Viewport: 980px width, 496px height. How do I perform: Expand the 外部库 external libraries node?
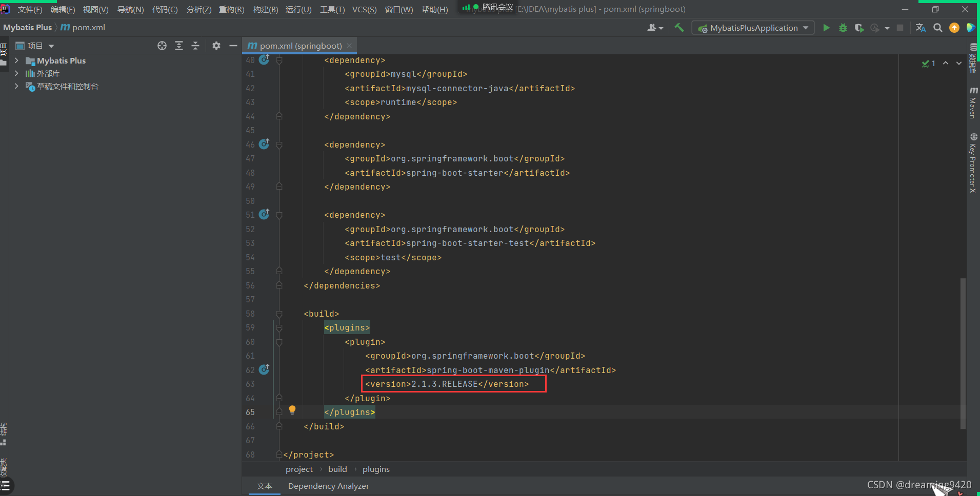(x=16, y=73)
